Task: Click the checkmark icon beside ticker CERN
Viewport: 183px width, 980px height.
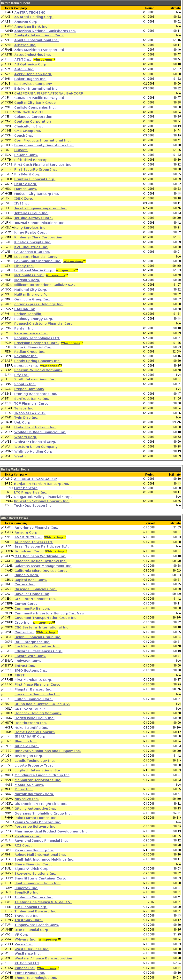Action: (2, 603)
